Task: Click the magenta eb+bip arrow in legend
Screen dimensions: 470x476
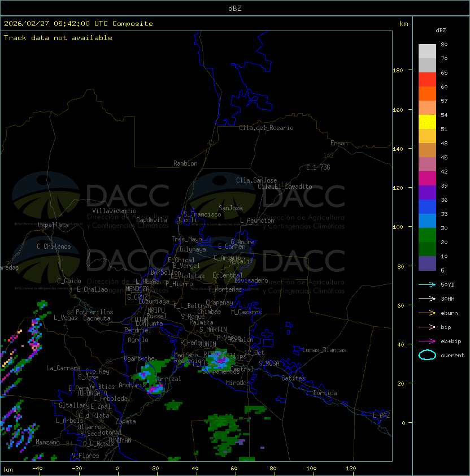Action: (427, 341)
